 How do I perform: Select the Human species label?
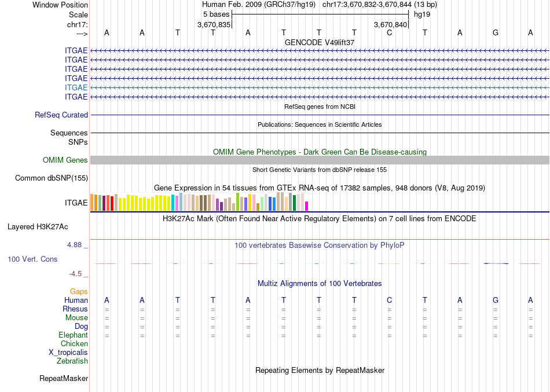[76, 300]
